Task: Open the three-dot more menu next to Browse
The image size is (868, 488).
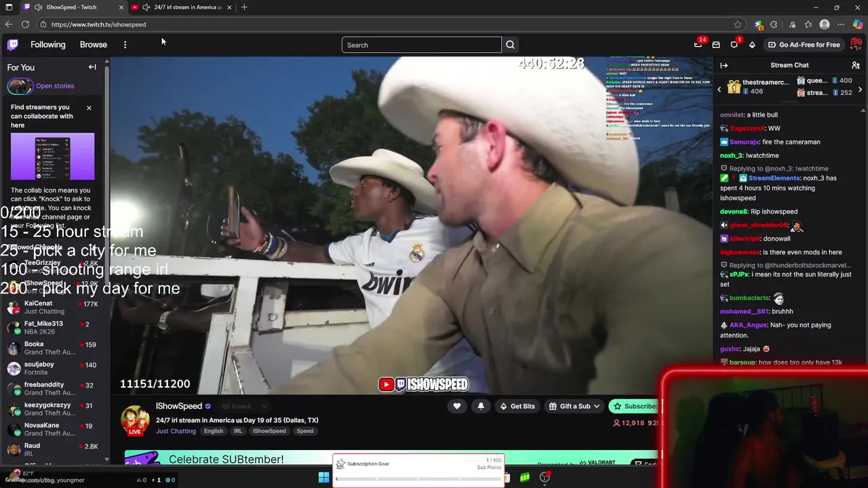Action: pyautogui.click(x=125, y=45)
